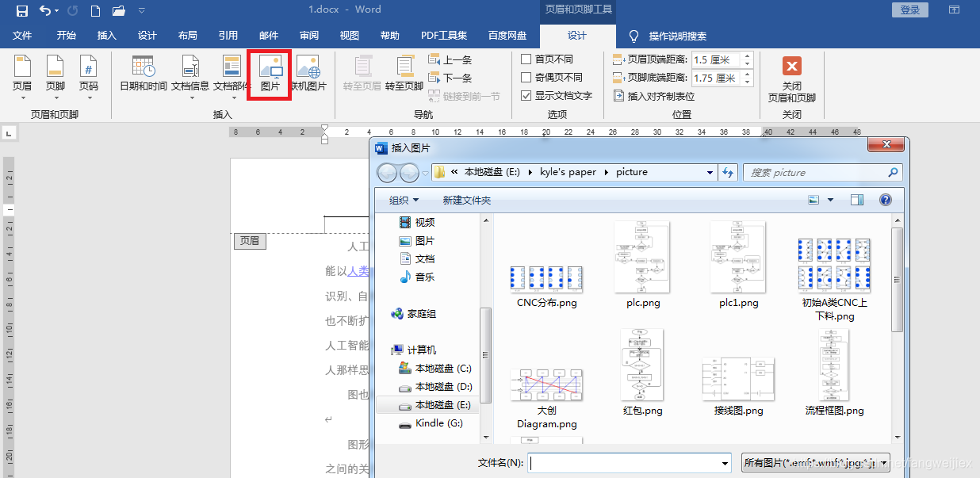Switch to the 审阅 ribbon tab

point(309,36)
